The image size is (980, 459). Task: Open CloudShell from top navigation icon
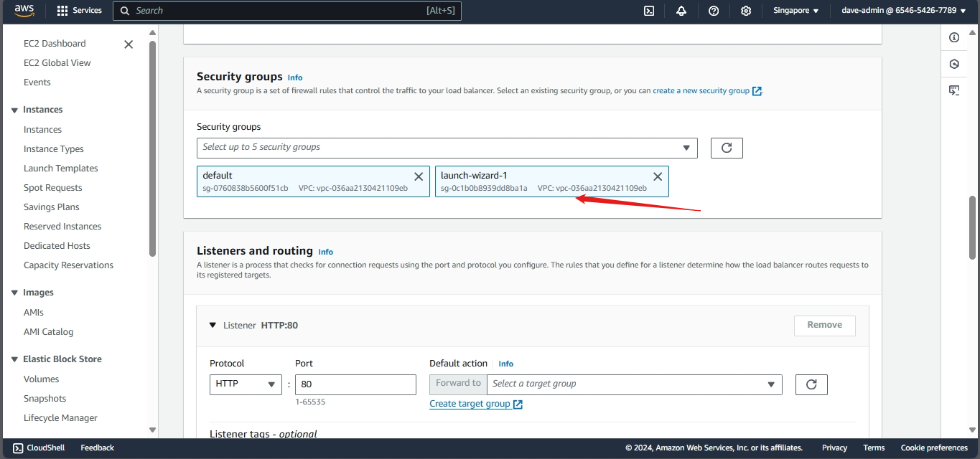649,11
